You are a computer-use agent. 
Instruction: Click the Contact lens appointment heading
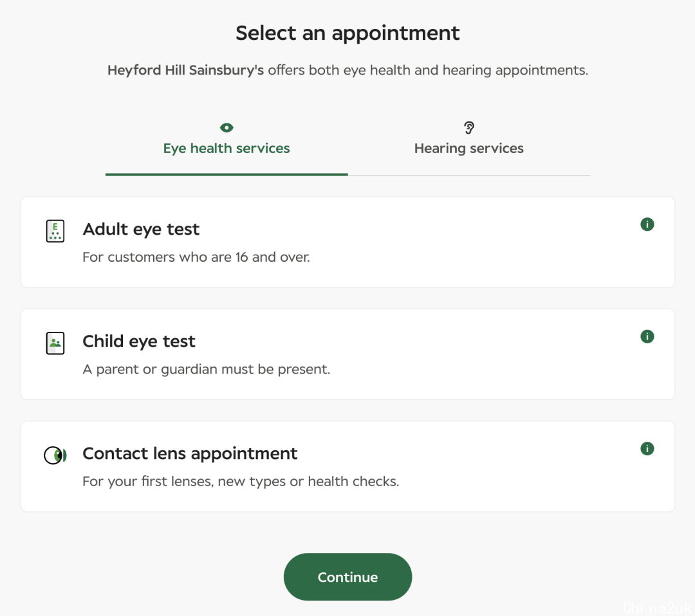click(190, 453)
